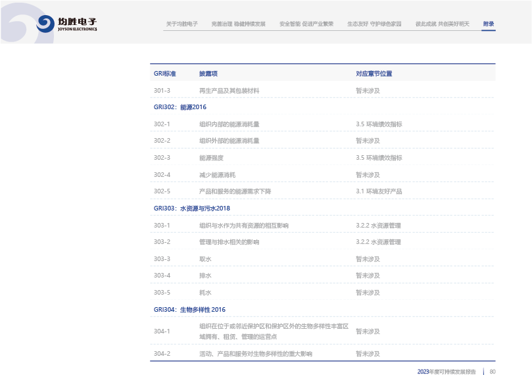Viewport: 532px width, 392px height.
Task: Open the 关于均胜电子 tab
Action: 181,24
